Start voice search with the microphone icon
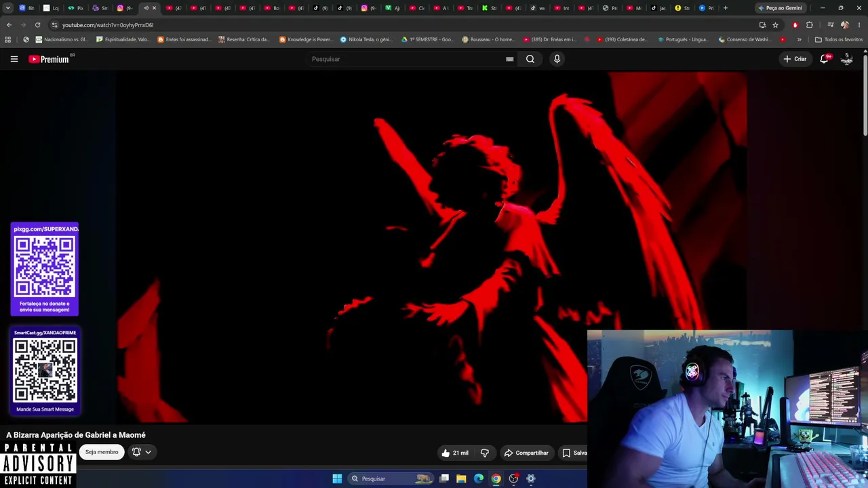 point(557,59)
